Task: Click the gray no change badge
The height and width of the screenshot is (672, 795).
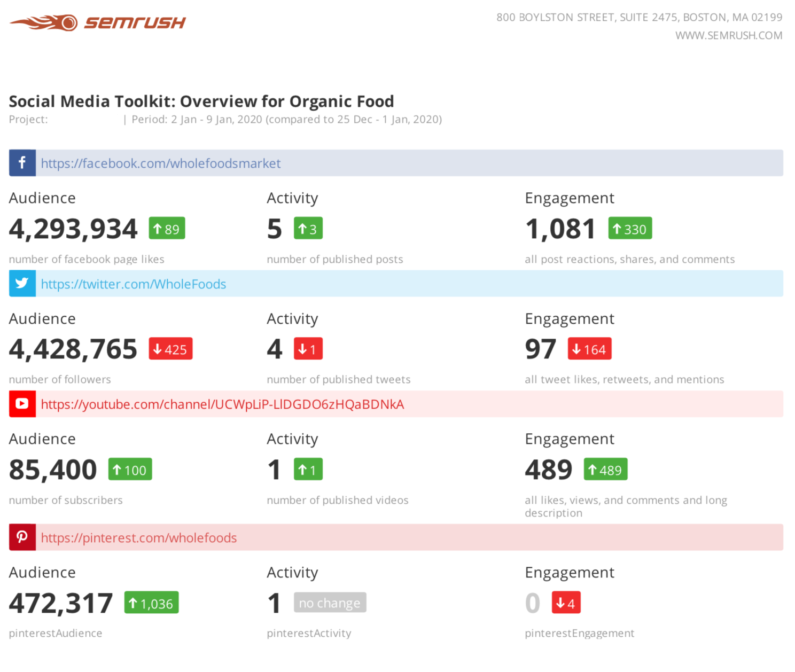Action: coord(330,603)
